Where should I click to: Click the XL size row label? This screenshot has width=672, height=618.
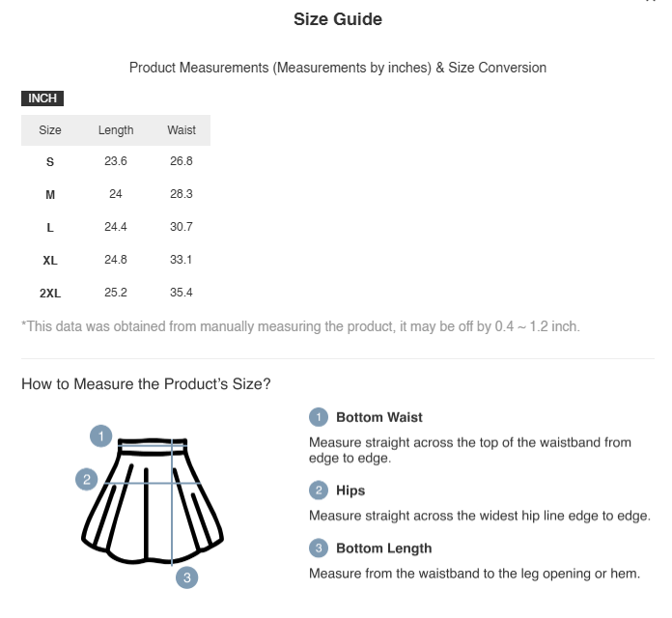pyautogui.click(x=50, y=261)
